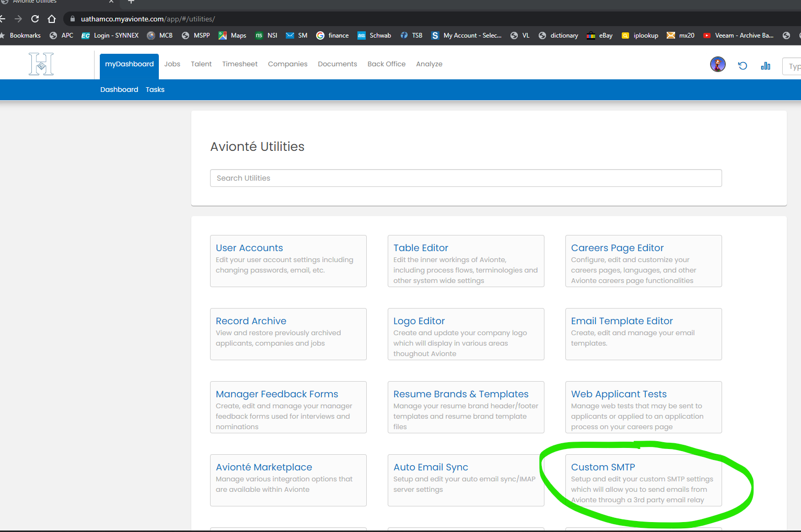
Task: Click the Avionté refresh circular arrow icon
Action: (x=742, y=66)
